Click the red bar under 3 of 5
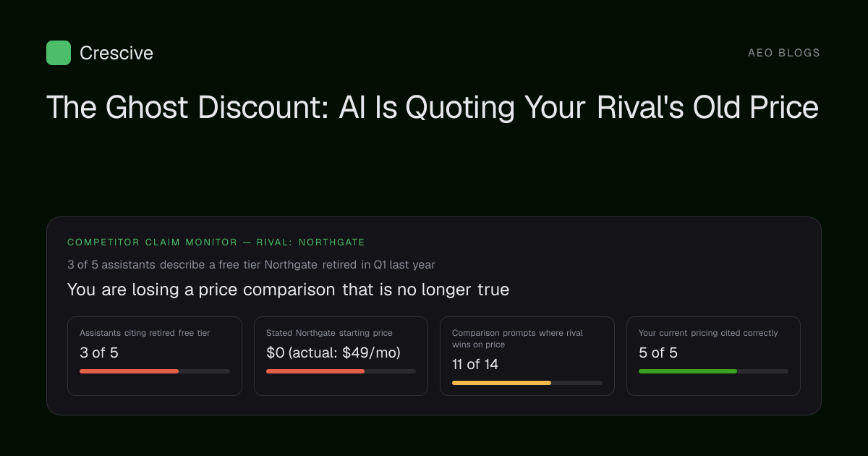Screen dimensions: 868x456 [x=129, y=371]
